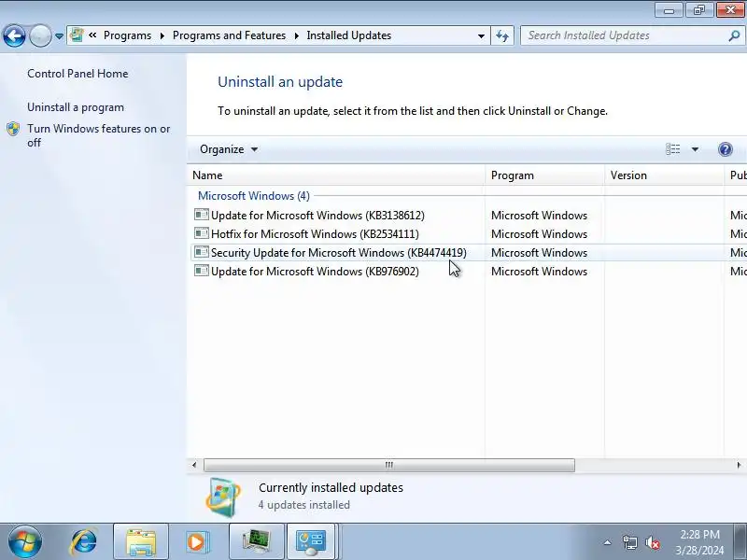Click Microsoft Windows program cell for KB976902
The image size is (747, 560).
pos(540,271)
